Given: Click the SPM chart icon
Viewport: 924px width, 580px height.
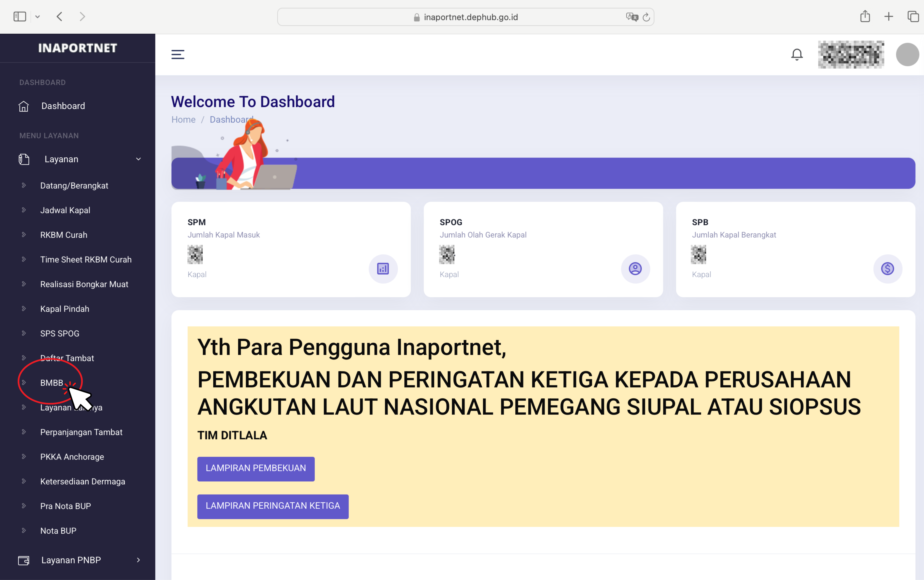Looking at the screenshot, I should (383, 269).
